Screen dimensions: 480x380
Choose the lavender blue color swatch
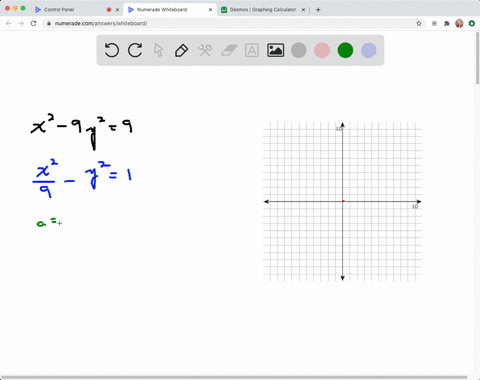pyautogui.click(x=369, y=50)
